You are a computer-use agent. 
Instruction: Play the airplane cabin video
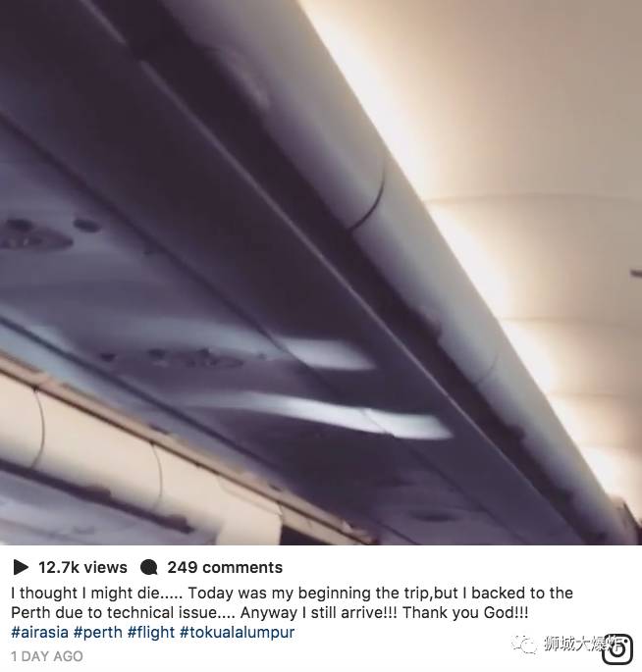tap(321, 273)
